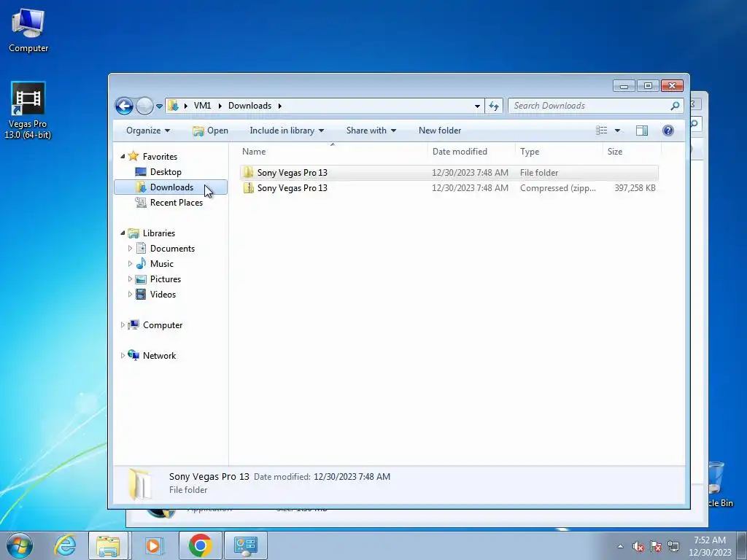Expand arrow after Downloads in address bar

coord(280,106)
